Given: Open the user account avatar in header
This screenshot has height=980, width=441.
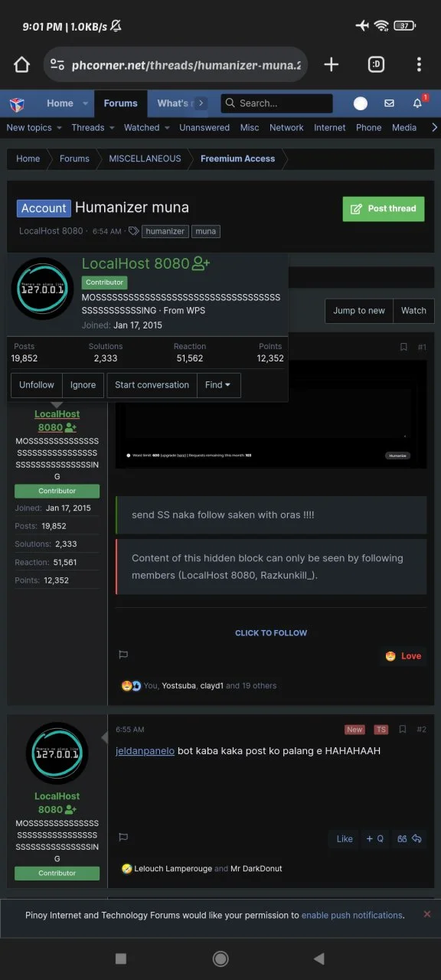Looking at the screenshot, I should pos(361,103).
